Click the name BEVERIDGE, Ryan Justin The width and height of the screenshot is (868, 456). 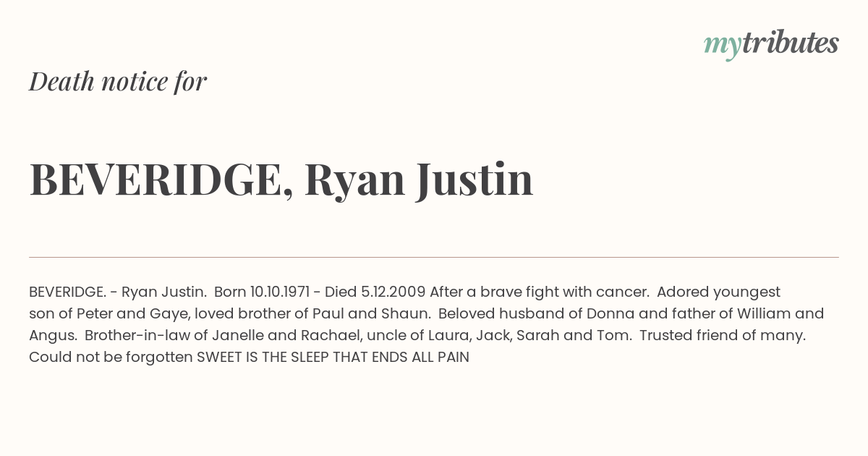281,180
